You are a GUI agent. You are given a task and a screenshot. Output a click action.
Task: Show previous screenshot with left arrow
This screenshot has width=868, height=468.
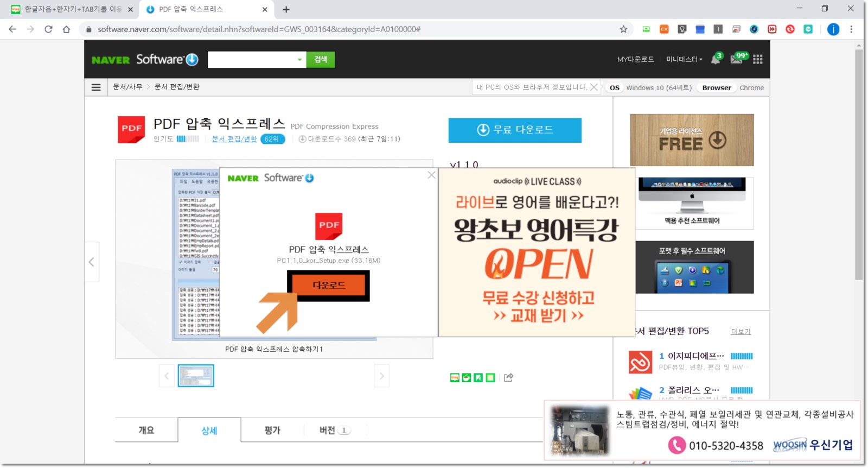(91, 262)
